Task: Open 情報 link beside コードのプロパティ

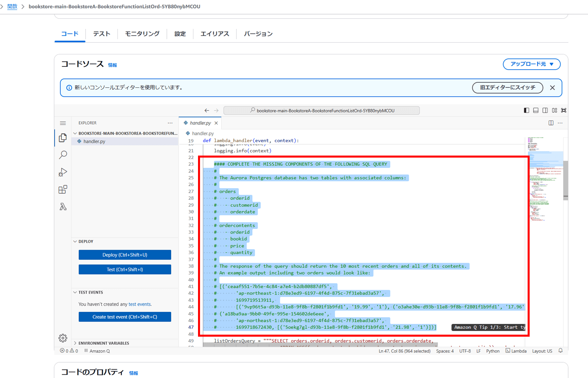Action: [134, 373]
